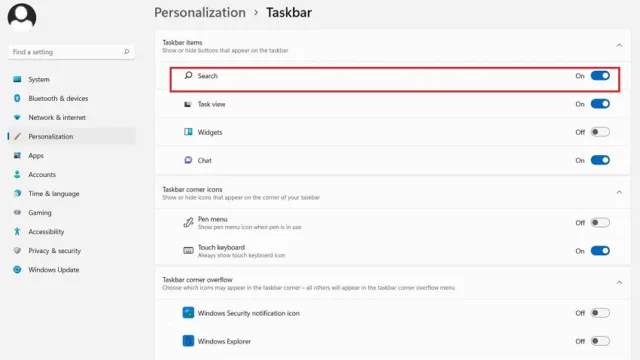The width and height of the screenshot is (640, 360).
Task: Click the Apps icon in sidebar
Action: tap(17, 156)
